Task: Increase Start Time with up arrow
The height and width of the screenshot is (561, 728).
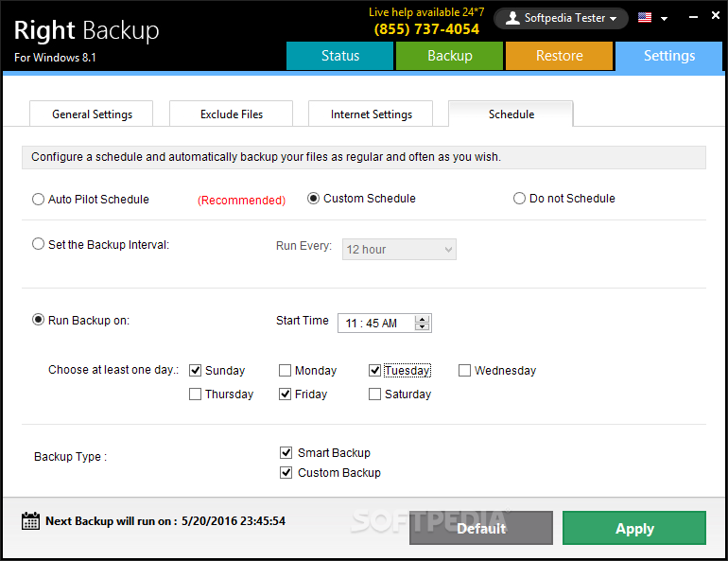Action: coord(422,319)
